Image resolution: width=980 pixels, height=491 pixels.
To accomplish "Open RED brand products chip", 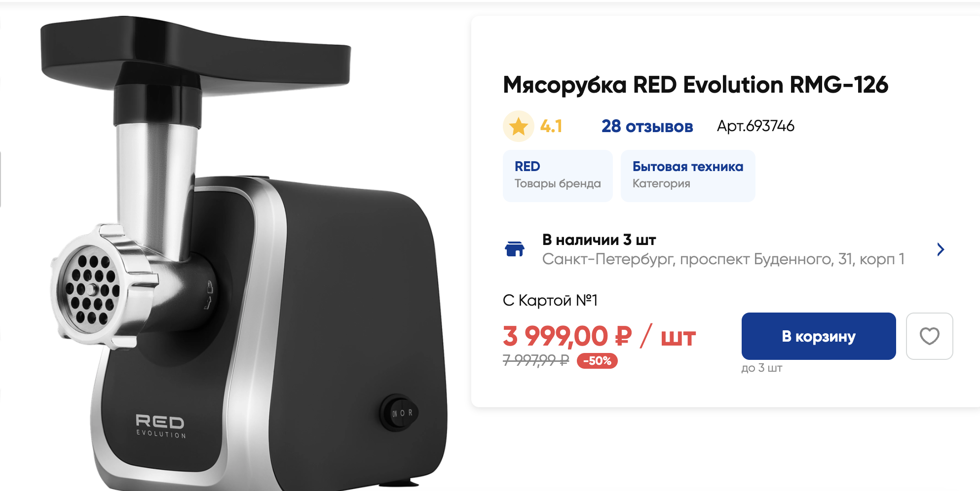I will coord(558,175).
